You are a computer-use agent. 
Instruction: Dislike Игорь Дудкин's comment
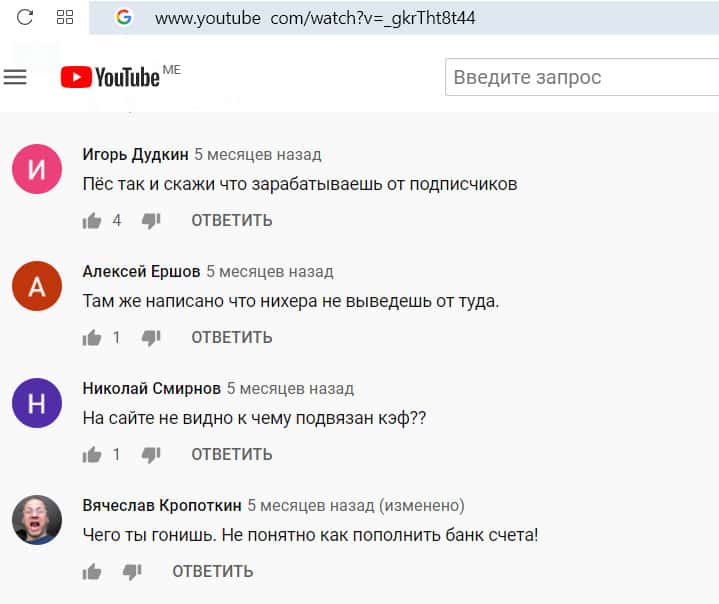pos(151,221)
